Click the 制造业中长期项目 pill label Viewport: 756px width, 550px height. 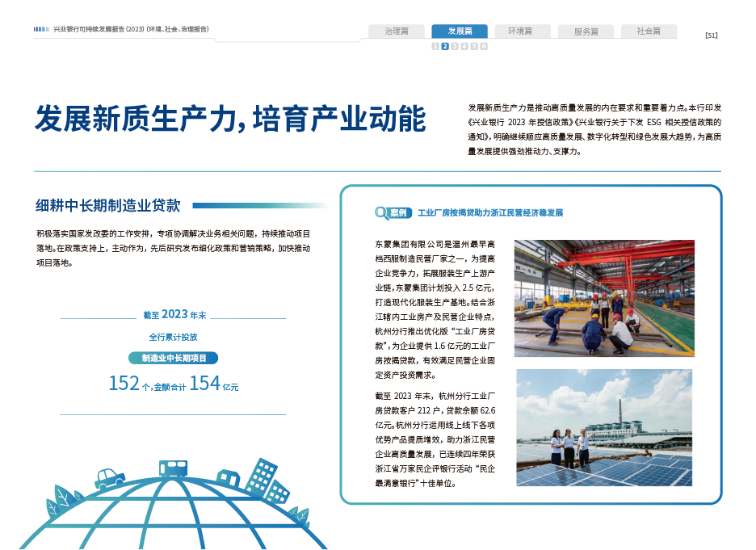[174, 358]
